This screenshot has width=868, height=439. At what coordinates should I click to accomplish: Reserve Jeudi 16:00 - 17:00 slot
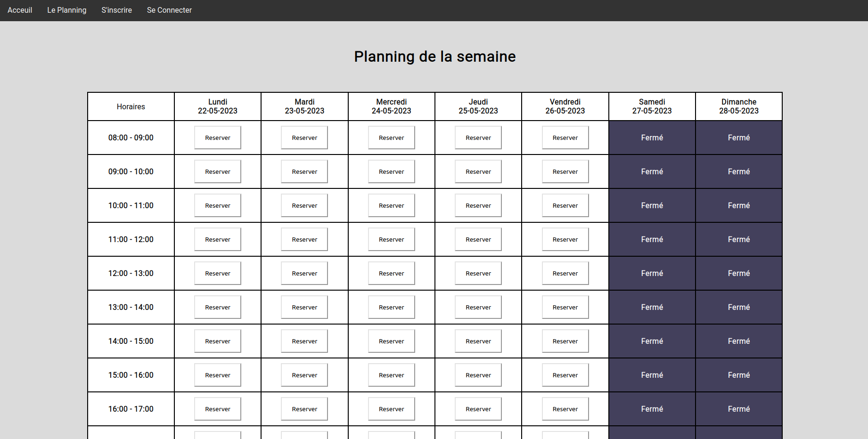pos(478,409)
